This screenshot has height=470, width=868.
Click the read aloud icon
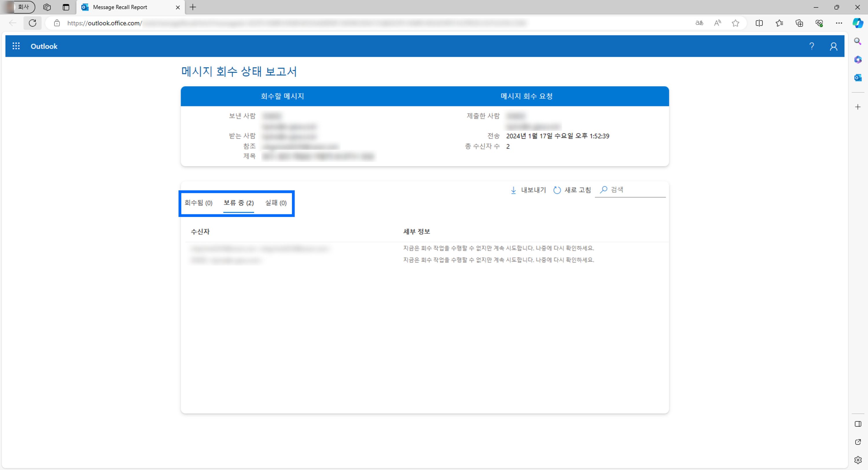click(x=717, y=23)
